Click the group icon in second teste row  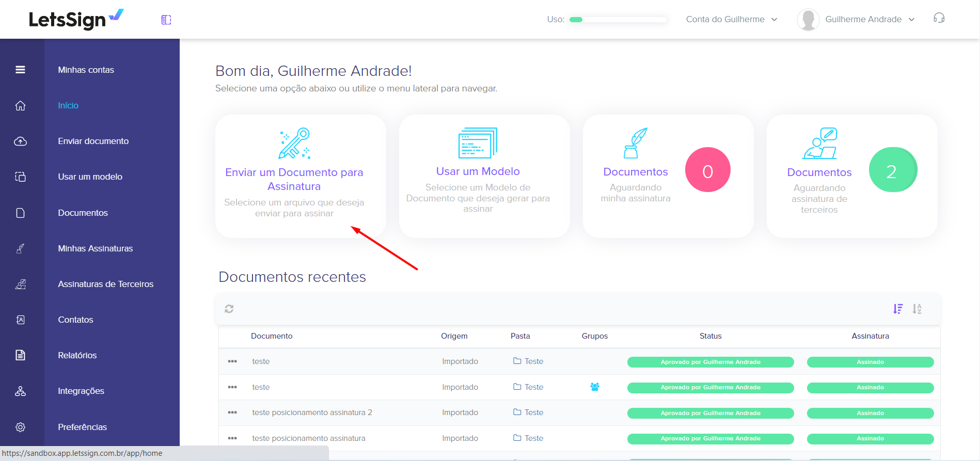pos(595,387)
